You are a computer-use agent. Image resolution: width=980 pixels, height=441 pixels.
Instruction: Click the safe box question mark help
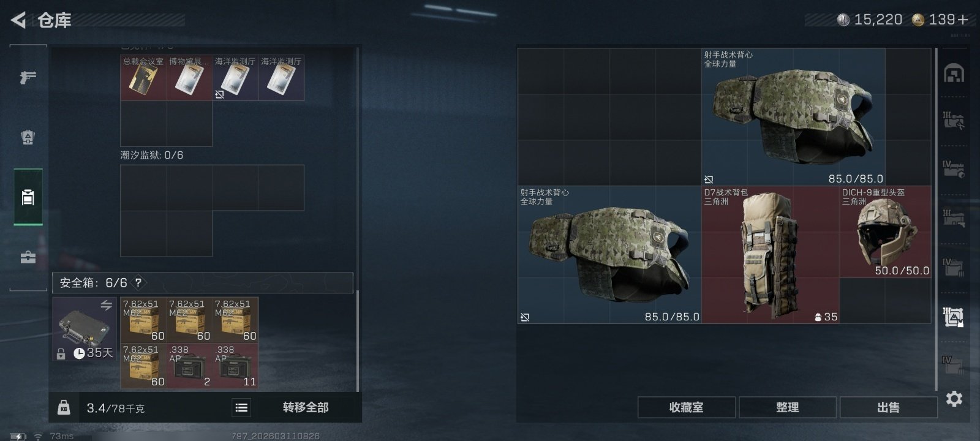pos(138,282)
